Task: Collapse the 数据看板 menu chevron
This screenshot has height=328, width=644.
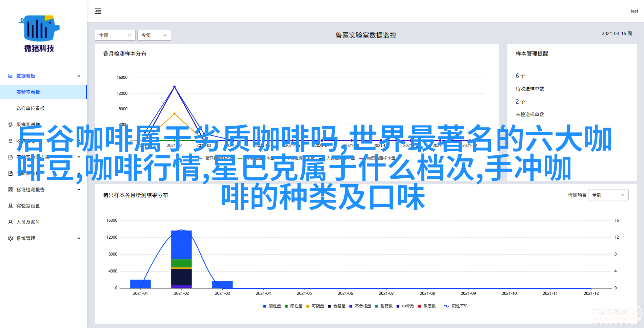Action: point(79,76)
